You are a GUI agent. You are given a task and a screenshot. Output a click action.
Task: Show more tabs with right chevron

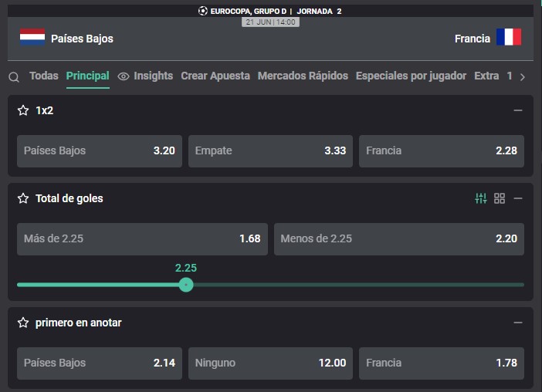[x=523, y=77]
